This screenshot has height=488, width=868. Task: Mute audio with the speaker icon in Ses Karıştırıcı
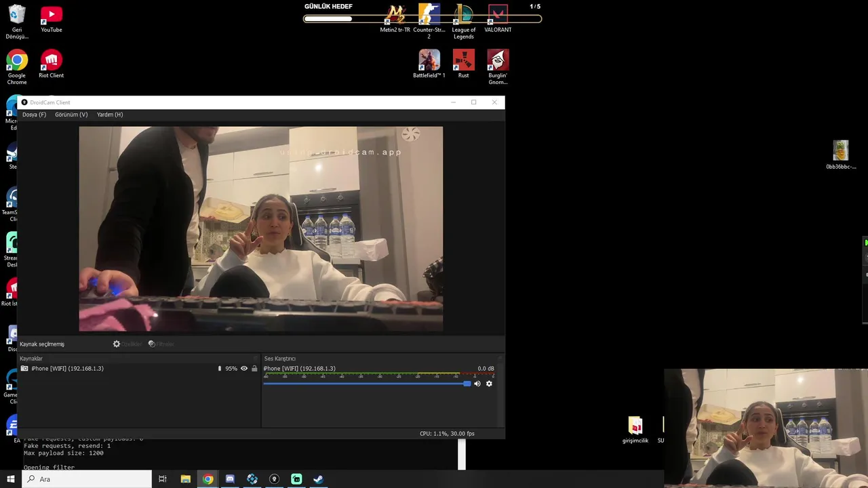(477, 384)
